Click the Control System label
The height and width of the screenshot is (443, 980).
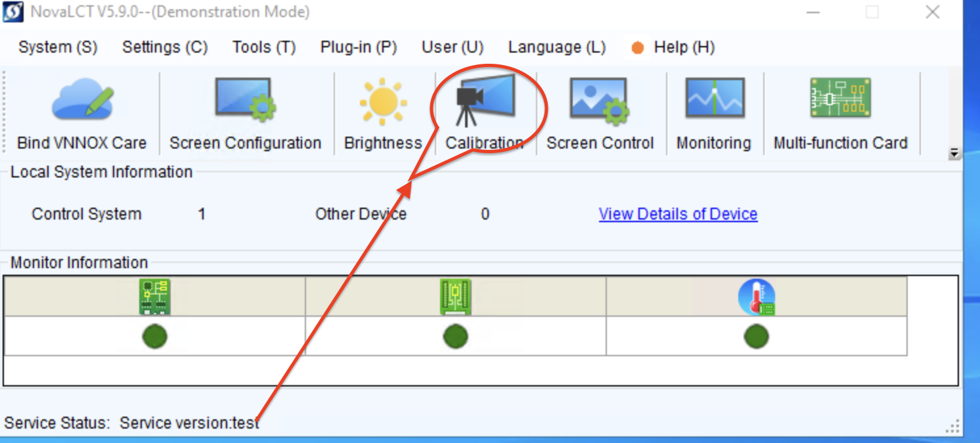tap(87, 214)
